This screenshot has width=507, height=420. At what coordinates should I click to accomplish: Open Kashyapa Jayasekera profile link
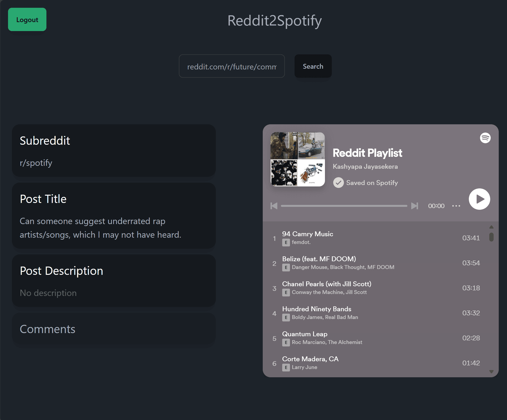365,167
